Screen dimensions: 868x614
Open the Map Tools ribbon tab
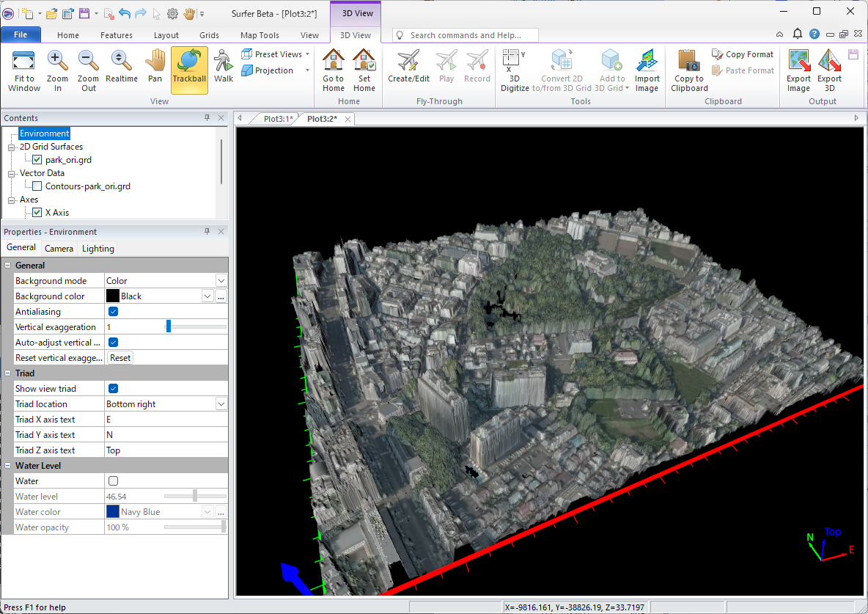click(260, 35)
